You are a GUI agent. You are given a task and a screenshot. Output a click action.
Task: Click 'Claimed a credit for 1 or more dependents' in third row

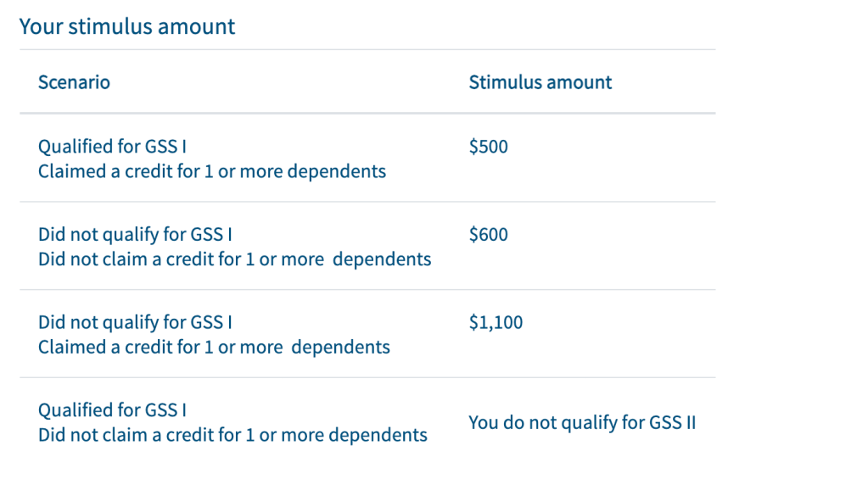tap(214, 348)
